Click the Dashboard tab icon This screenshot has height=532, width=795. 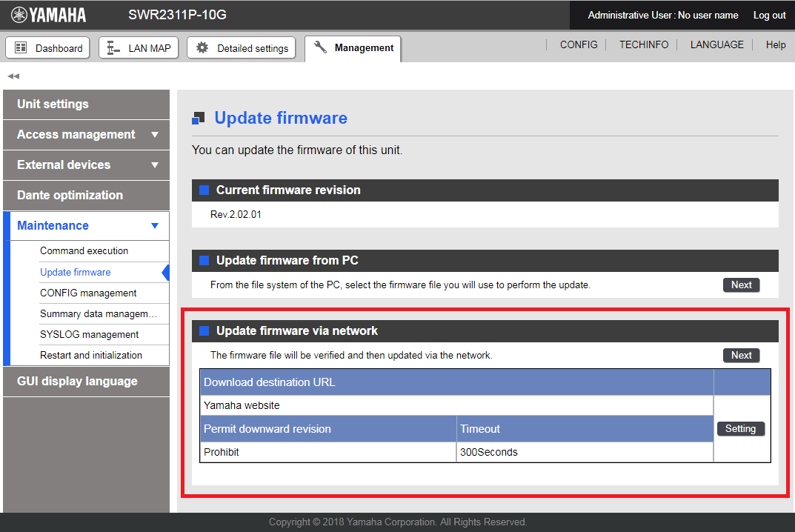coord(21,48)
